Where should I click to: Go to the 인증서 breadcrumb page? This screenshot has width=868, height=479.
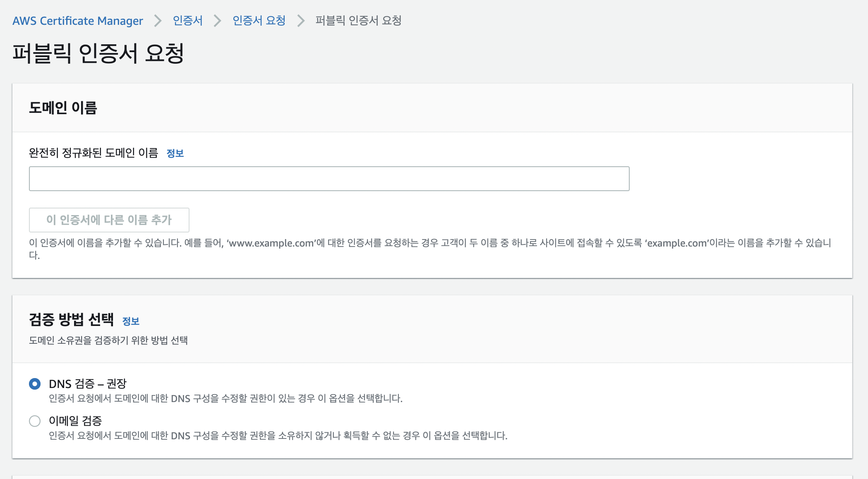[187, 21]
